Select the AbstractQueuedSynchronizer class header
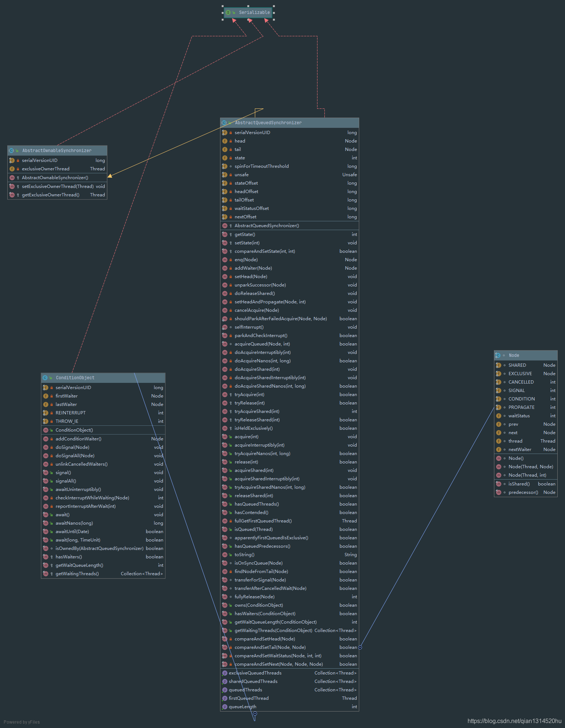This screenshot has width=565, height=728. click(289, 123)
